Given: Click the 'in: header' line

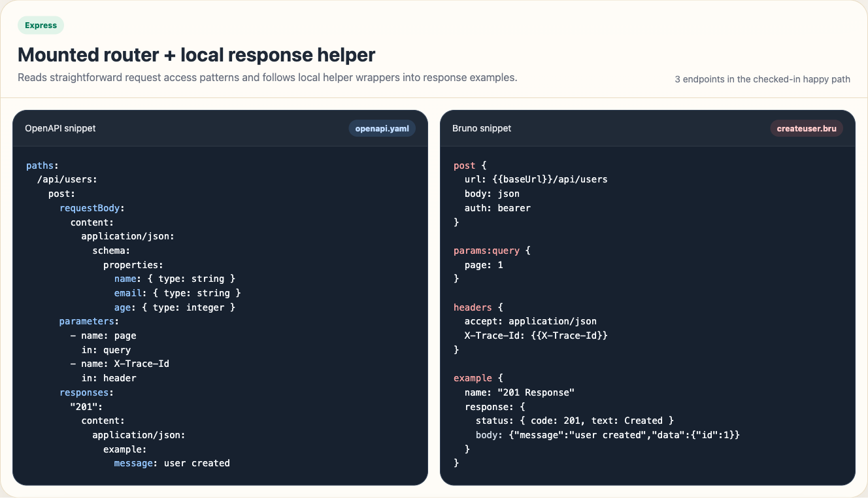Looking at the screenshot, I should pyautogui.click(x=108, y=378).
